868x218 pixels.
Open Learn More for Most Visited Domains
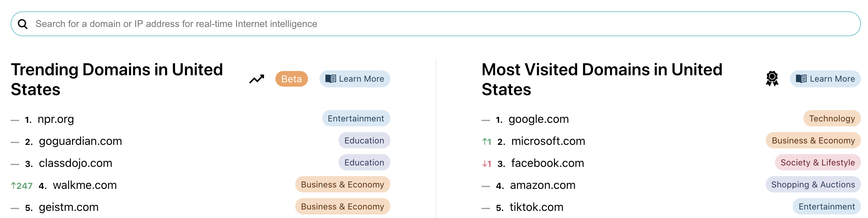pos(825,79)
